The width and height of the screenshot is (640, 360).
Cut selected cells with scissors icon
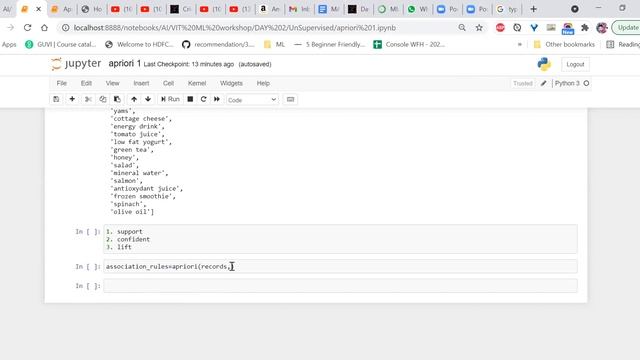88,99
